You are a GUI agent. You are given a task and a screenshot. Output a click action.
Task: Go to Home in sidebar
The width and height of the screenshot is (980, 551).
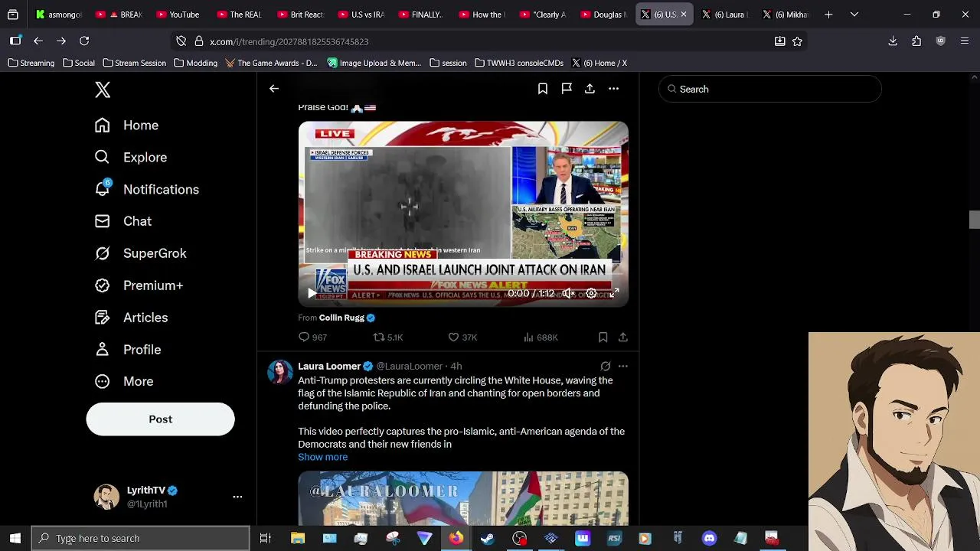(126, 126)
